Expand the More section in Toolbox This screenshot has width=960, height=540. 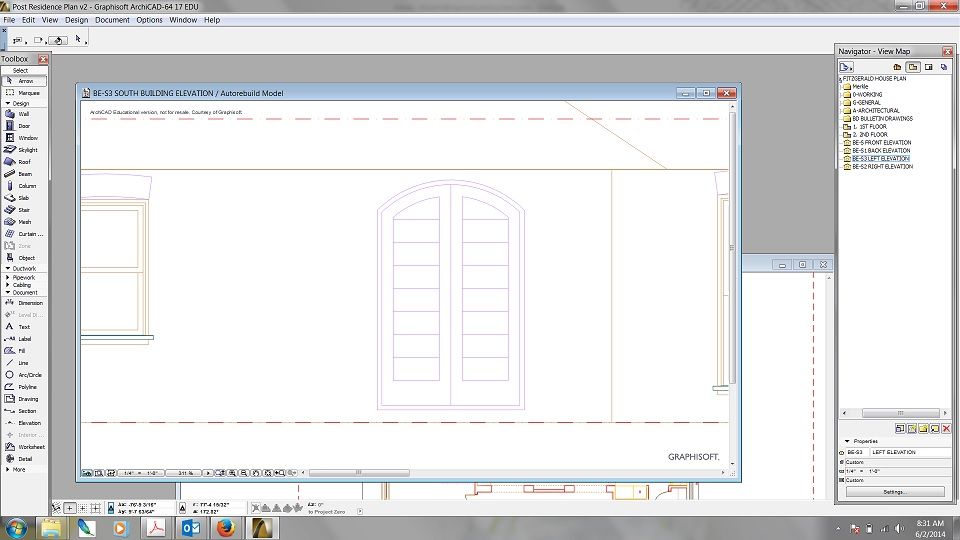[x=8, y=470]
